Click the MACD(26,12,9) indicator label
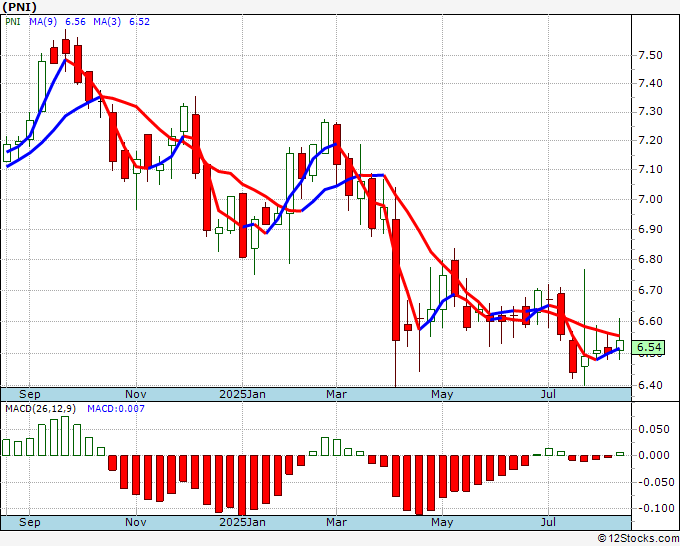The height and width of the screenshot is (546, 680). coord(41,409)
